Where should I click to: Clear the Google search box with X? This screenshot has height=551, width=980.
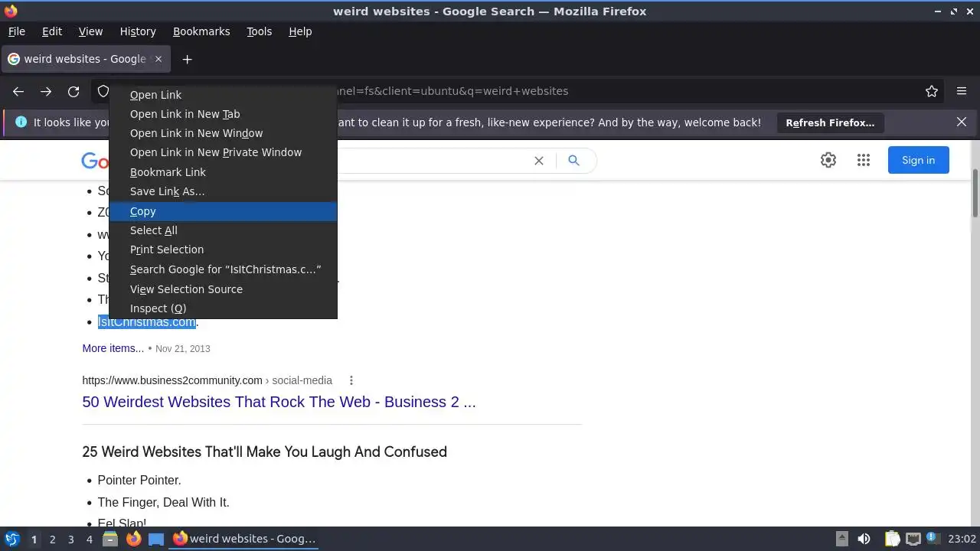(539, 160)
